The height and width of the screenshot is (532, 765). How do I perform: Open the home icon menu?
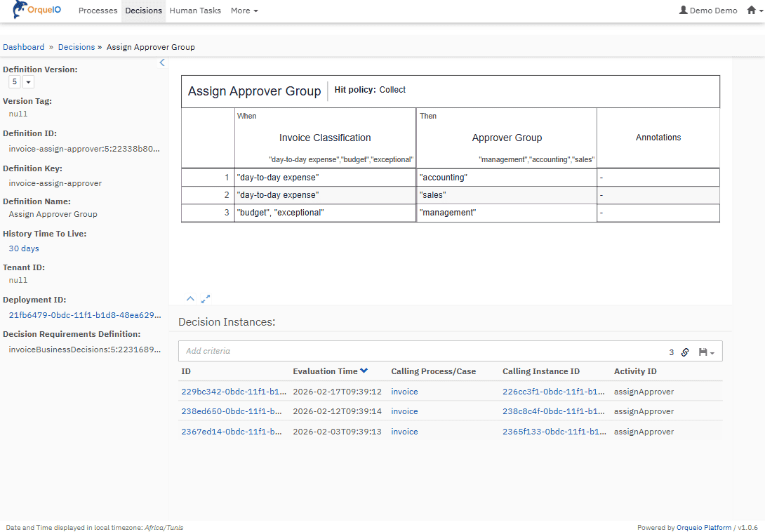click(754, 11)
